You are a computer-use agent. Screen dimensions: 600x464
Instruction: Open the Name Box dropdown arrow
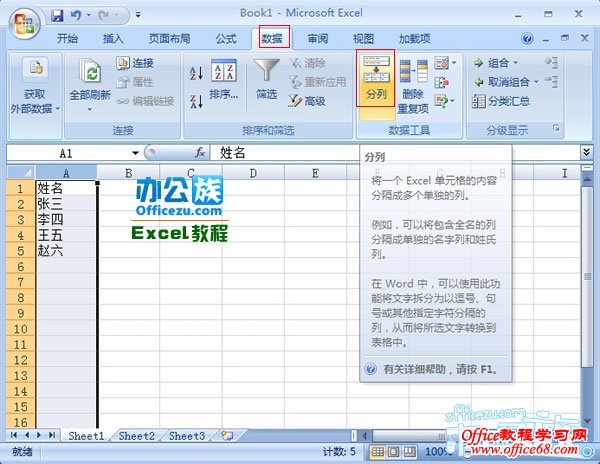[135, 153]
